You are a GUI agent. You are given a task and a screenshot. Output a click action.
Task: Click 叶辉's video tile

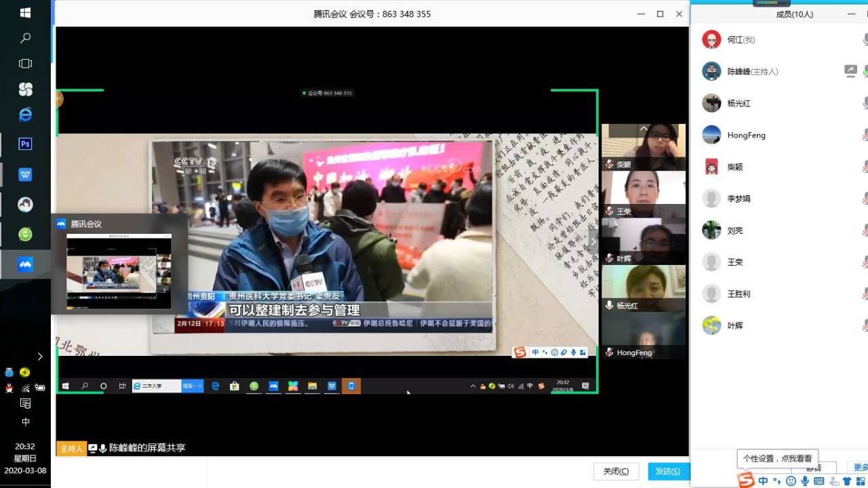coord(644,241)
